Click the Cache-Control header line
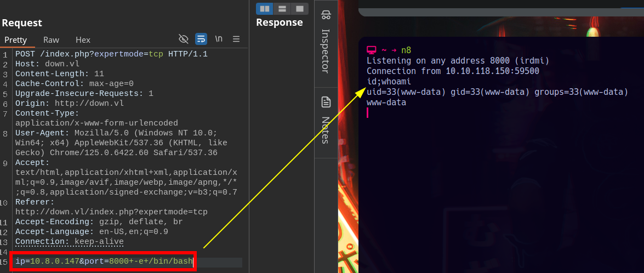Image resolution: width=644 pixels, height=273 pixels. coord(75,84)
